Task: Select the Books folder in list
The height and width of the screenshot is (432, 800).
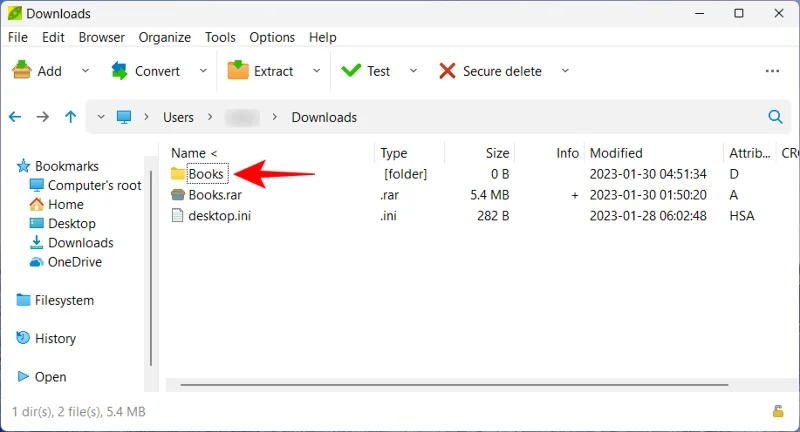Action: (x=206, y=174)
